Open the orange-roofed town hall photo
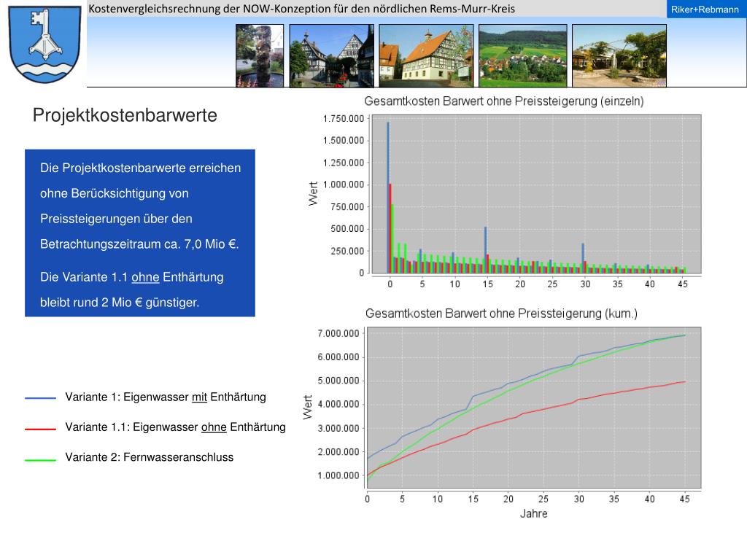 pos(426,55)
